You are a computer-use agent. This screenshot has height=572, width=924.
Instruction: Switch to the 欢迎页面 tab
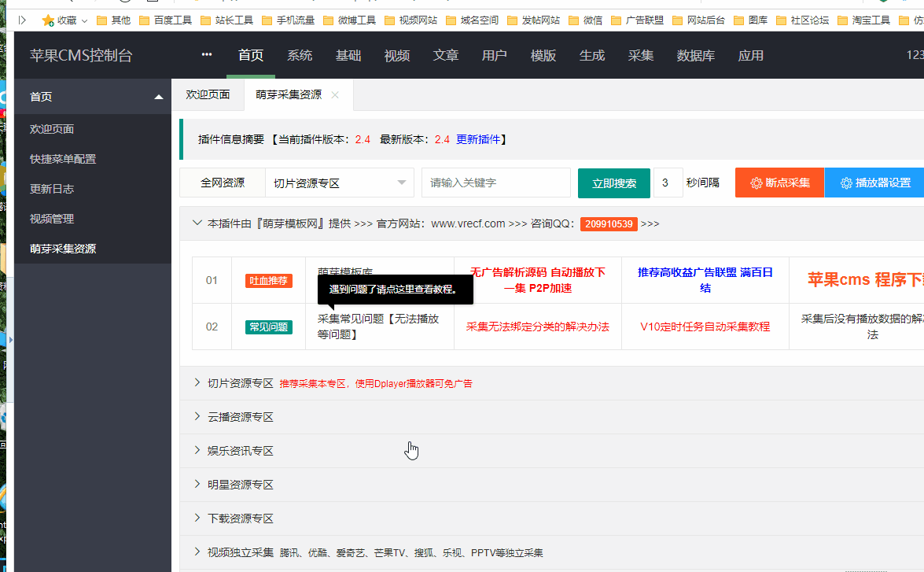point(208,94)
